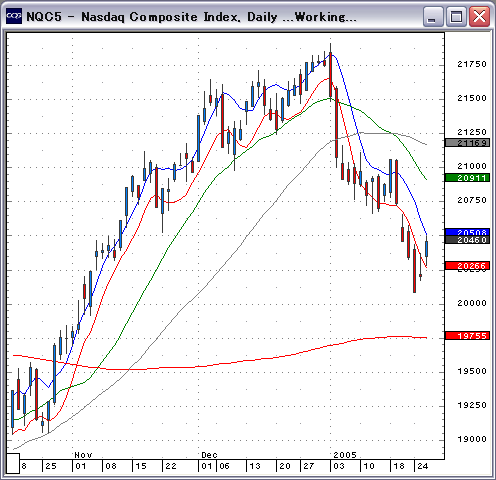Click the 19250 price axis label
This screenshot has height=480, width=496.
tap(472, 405)
